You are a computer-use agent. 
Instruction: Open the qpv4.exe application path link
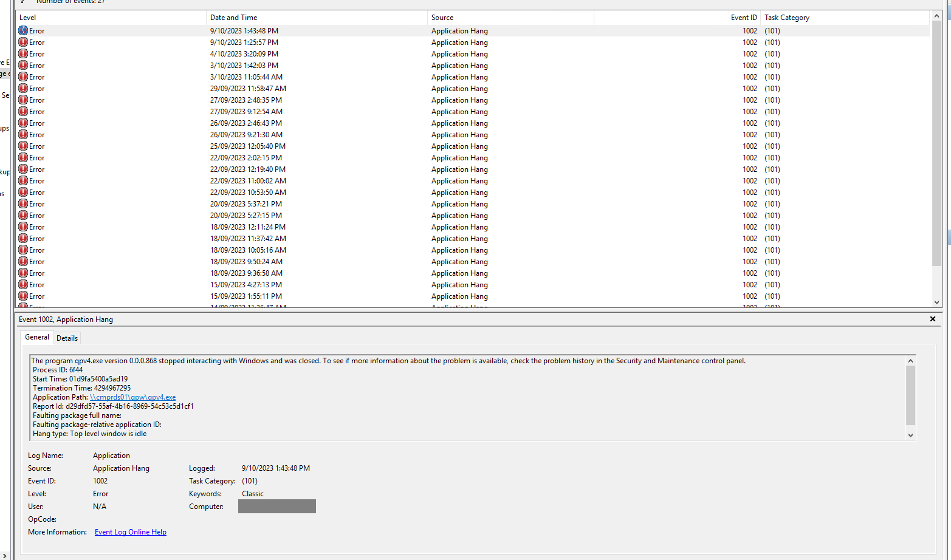coord(132,397)
